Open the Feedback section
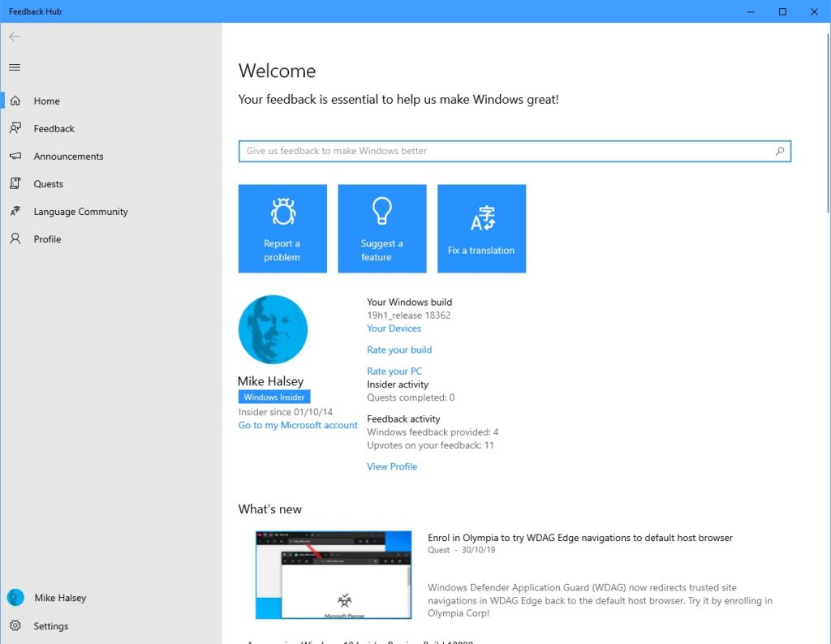Image resolution: width=831 pixels, height=644 pixels. [54, 128]
